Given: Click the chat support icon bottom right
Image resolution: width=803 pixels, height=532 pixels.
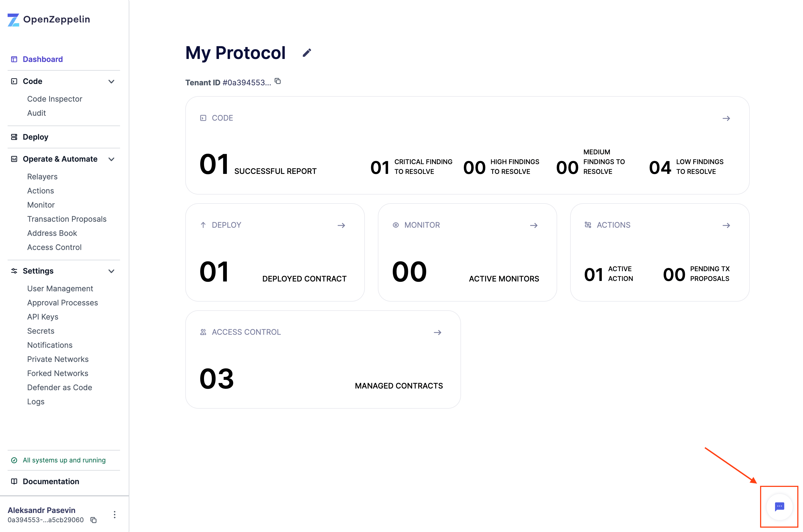Looking at the screenshot, I should coord(780,505).
